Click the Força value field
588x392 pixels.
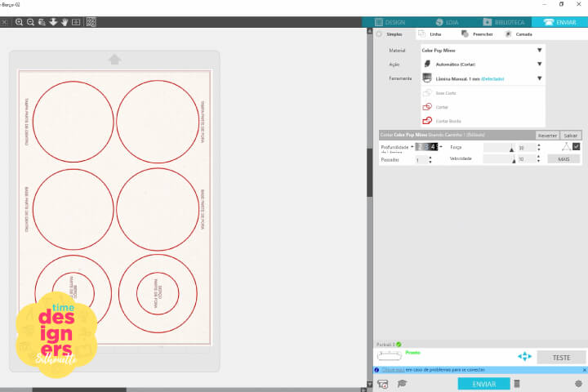pos(527,148)
